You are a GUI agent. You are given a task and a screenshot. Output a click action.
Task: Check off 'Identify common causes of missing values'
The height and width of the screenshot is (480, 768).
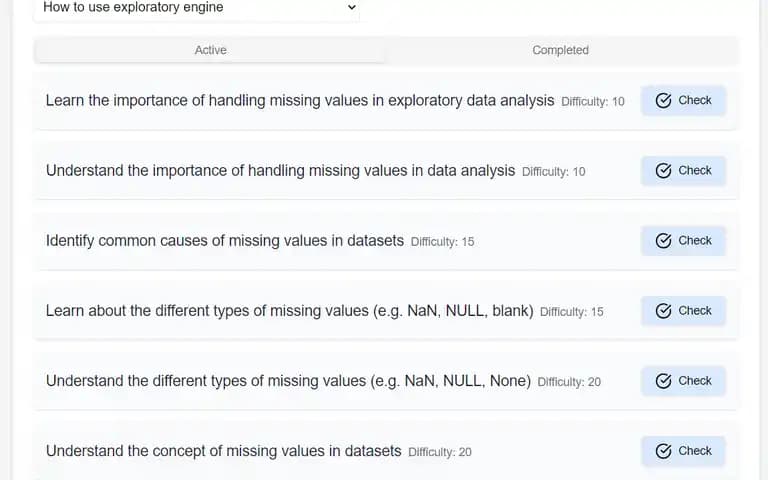pos(683,240)
